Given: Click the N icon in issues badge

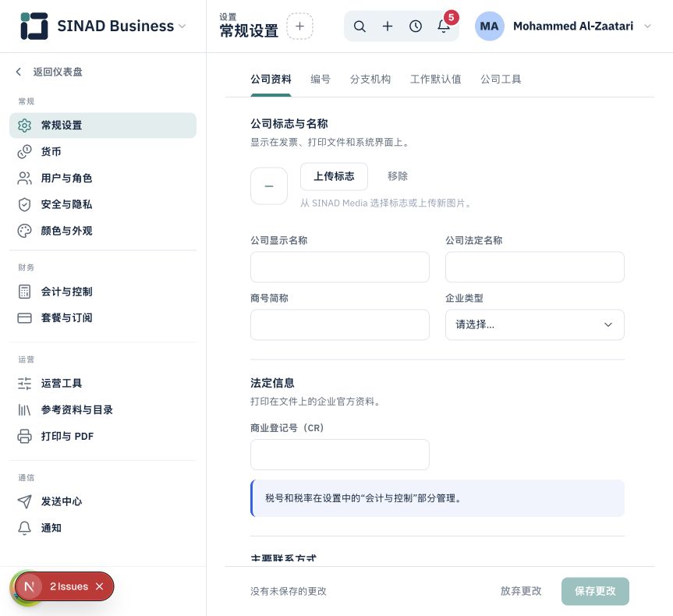Looking at the screenshot, I should point(29,586).
